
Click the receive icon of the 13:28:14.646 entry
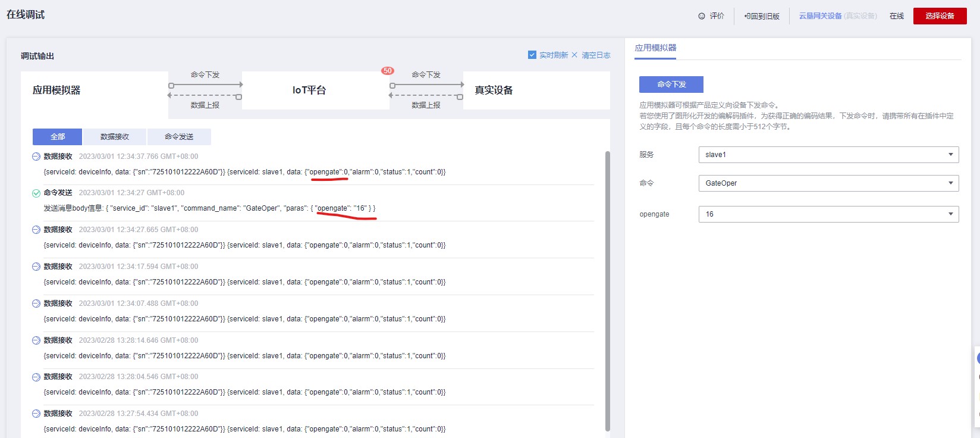[36, 340]
